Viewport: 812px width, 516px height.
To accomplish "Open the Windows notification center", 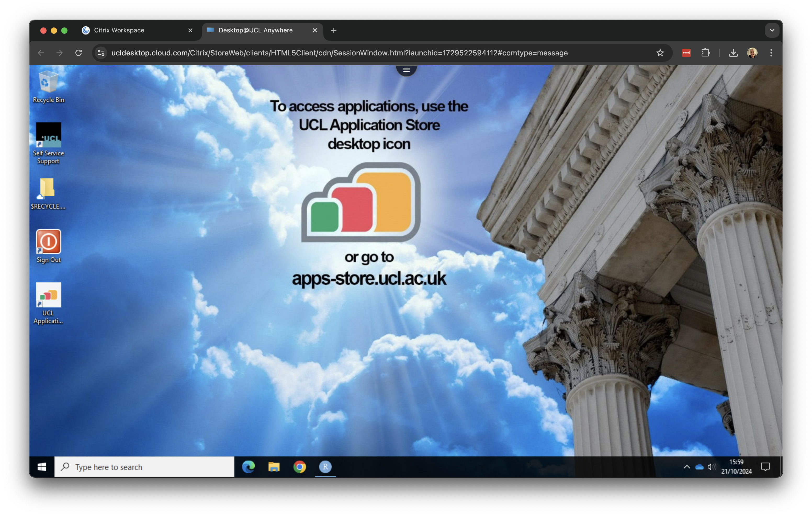I will click(765, 467).
